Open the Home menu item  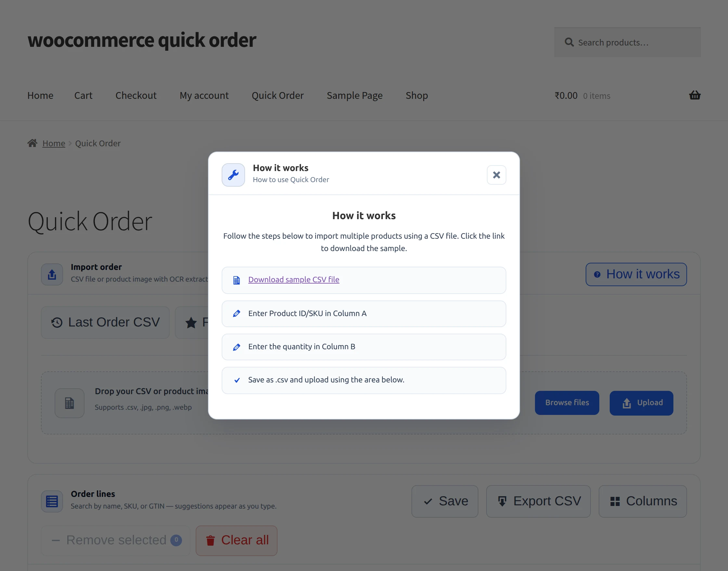pos(40,96)
